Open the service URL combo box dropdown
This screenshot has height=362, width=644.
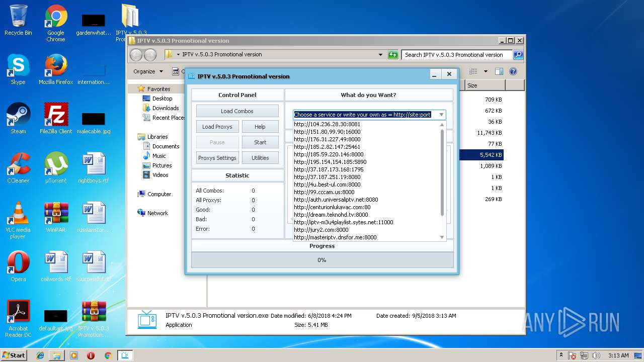point(441,115)
